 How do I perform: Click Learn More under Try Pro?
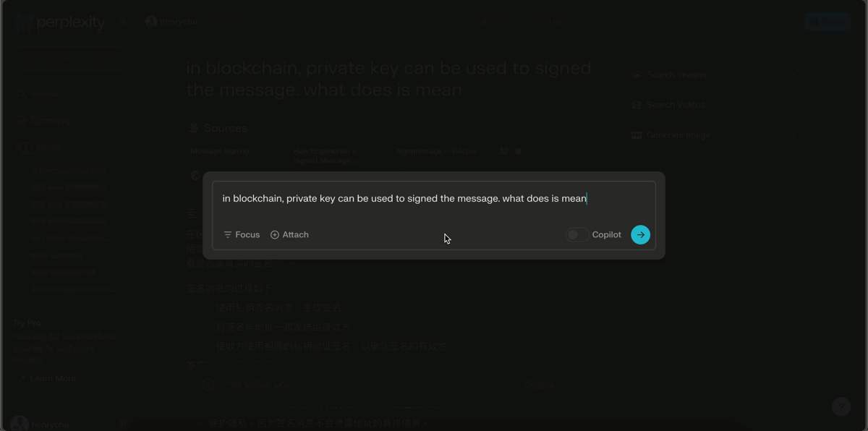[48, 378]
